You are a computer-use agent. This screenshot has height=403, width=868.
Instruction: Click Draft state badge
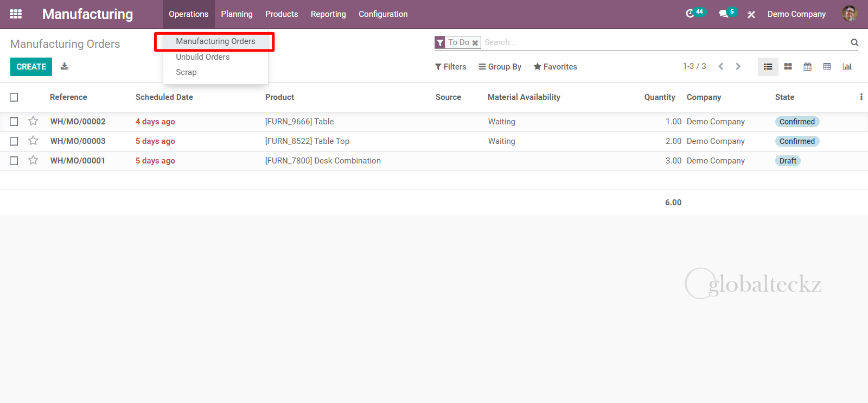[x=788, y=161]
